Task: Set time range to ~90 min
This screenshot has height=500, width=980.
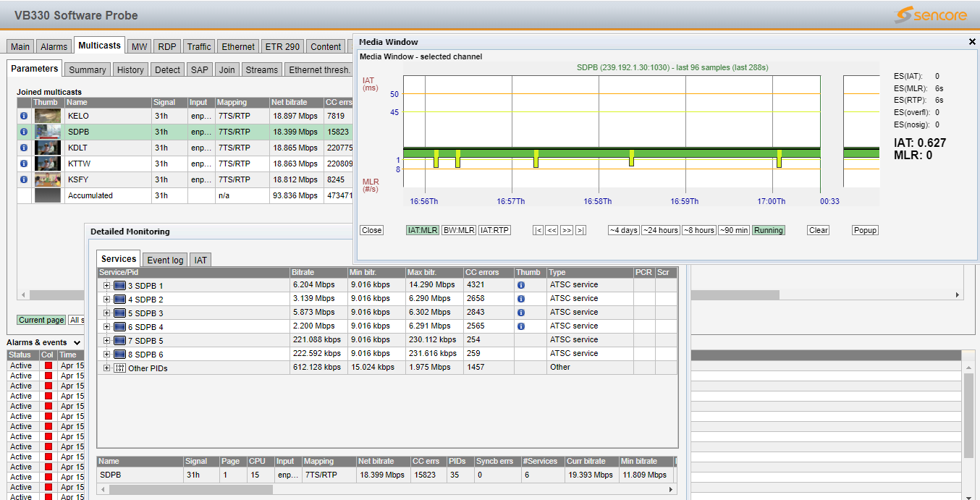Action: pos(735,230)
